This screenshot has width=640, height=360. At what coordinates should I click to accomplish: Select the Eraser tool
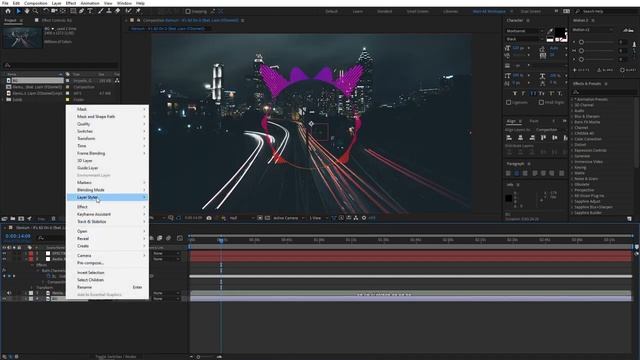tap(118, 11)
